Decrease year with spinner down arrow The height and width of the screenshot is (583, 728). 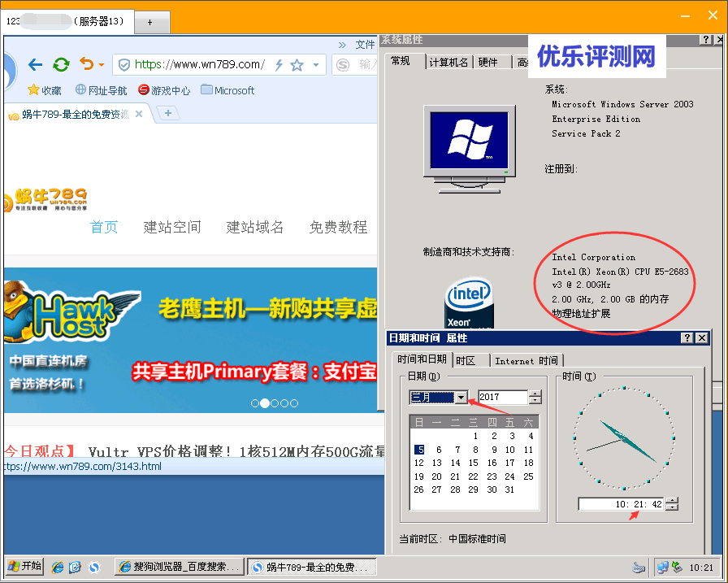click(535, 400)
